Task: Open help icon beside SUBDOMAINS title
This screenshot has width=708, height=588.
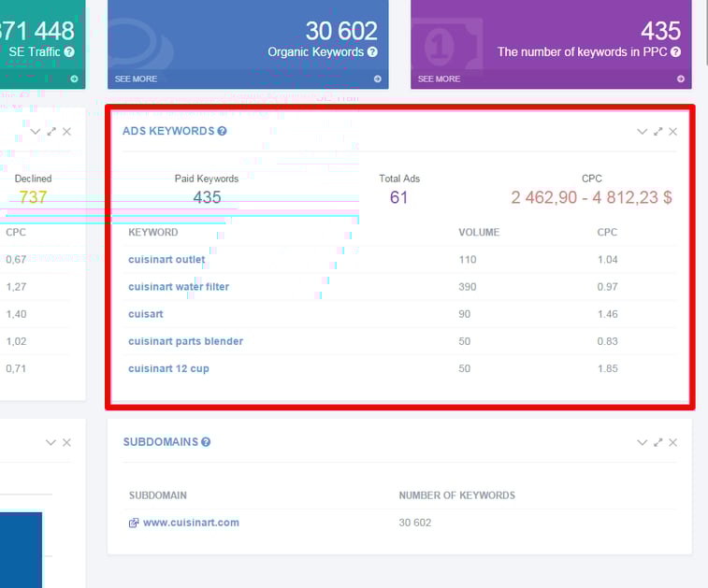Action: [206, 442]
